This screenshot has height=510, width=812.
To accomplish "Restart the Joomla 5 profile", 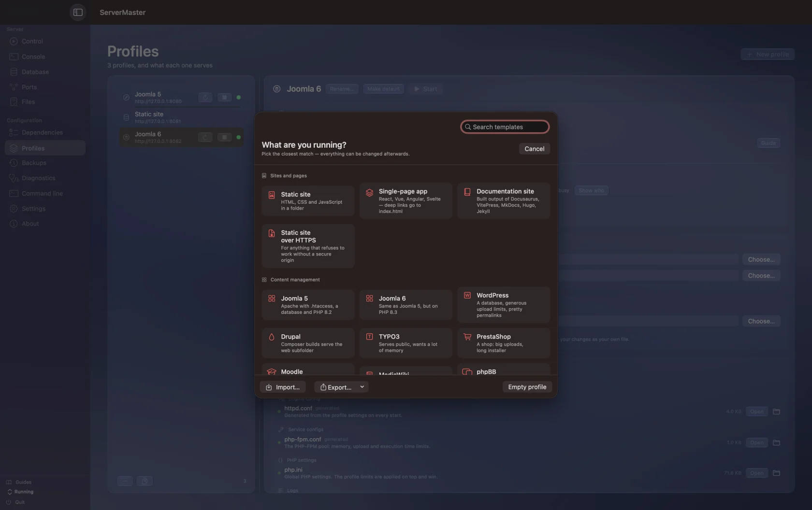I will [x=205, y=97].
